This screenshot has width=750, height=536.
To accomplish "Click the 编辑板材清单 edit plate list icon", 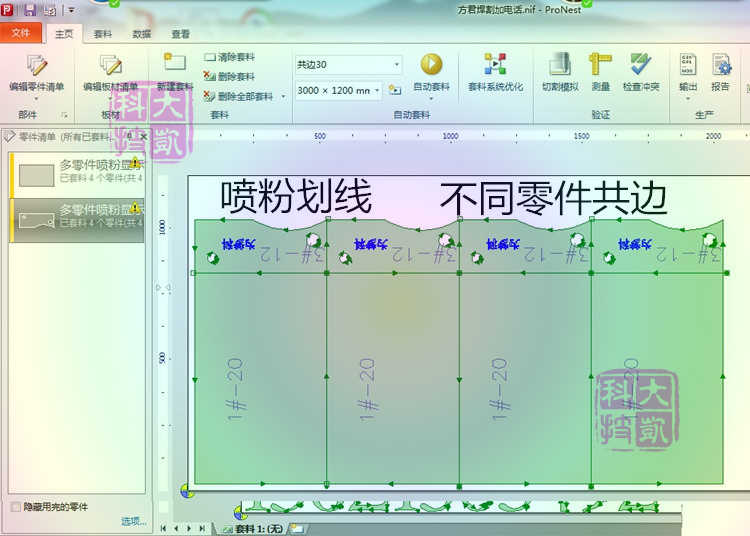I will click(110, 66).
